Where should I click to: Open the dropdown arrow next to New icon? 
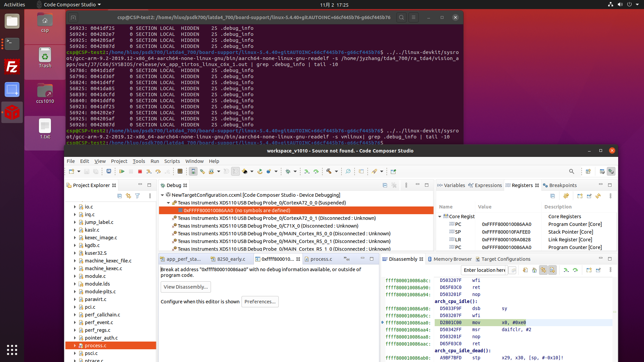(79, 171)
